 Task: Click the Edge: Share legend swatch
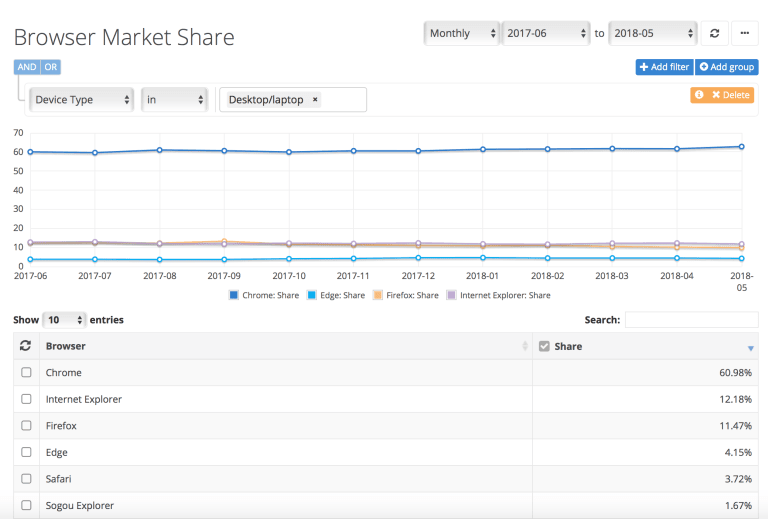312,295
